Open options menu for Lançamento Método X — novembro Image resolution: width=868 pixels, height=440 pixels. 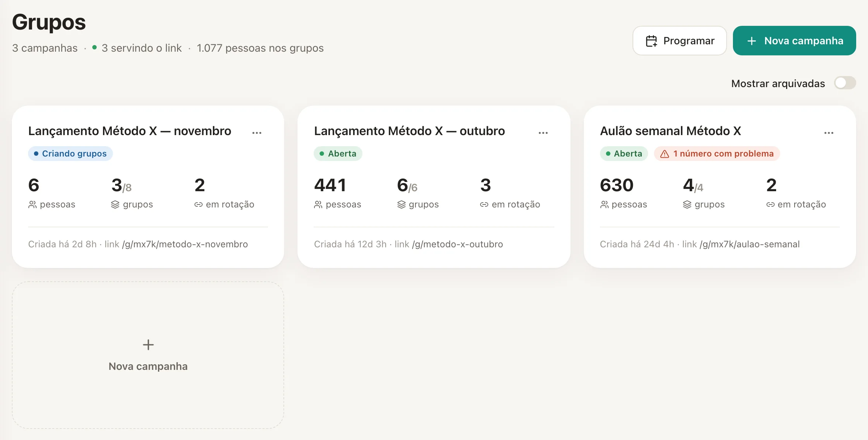[x=257, y=133]
